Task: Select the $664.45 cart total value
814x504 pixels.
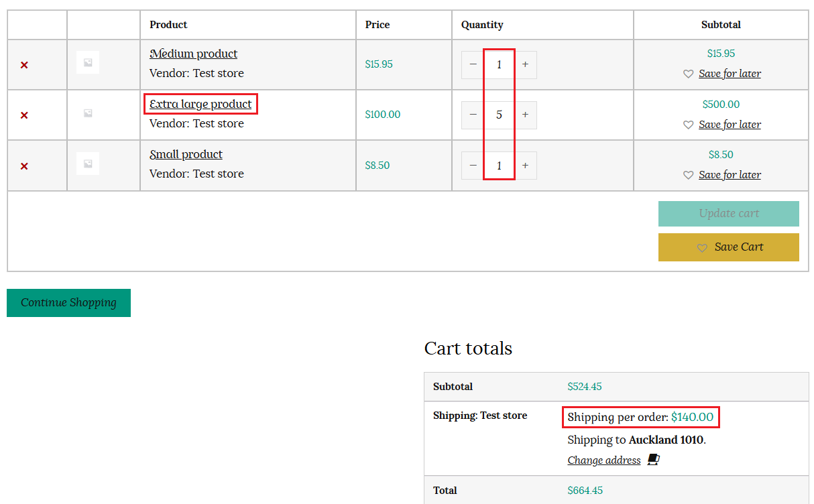Action: pyautogui.click(x=585, y=491)
